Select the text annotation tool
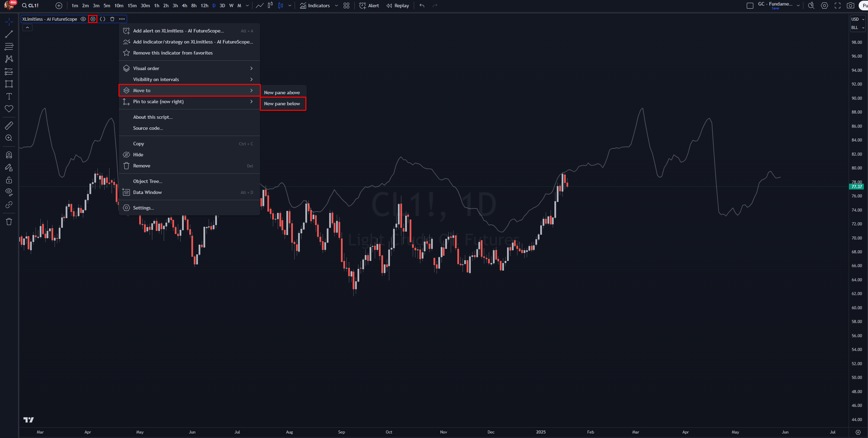Image resolution: width=868 pixels, height=438 pixels. [x=9, y=96]
